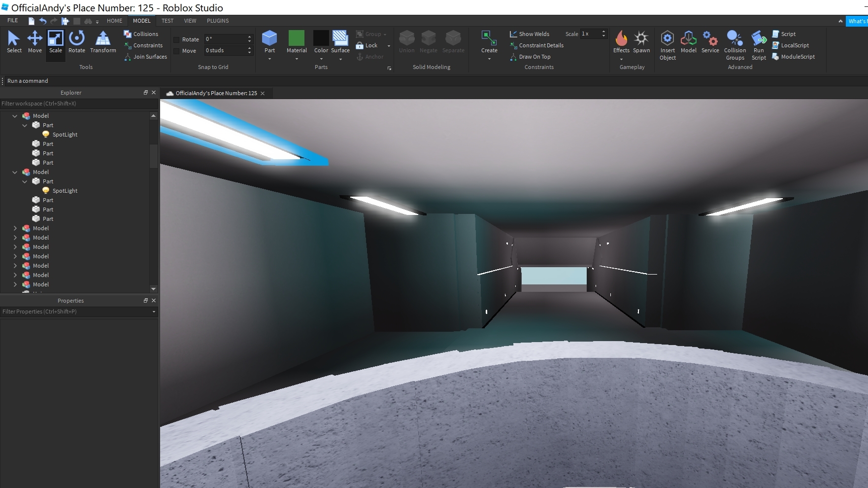Switch to the TEST ribbon tab
Viewport: 868px width, 488px height.
point(167,21)
